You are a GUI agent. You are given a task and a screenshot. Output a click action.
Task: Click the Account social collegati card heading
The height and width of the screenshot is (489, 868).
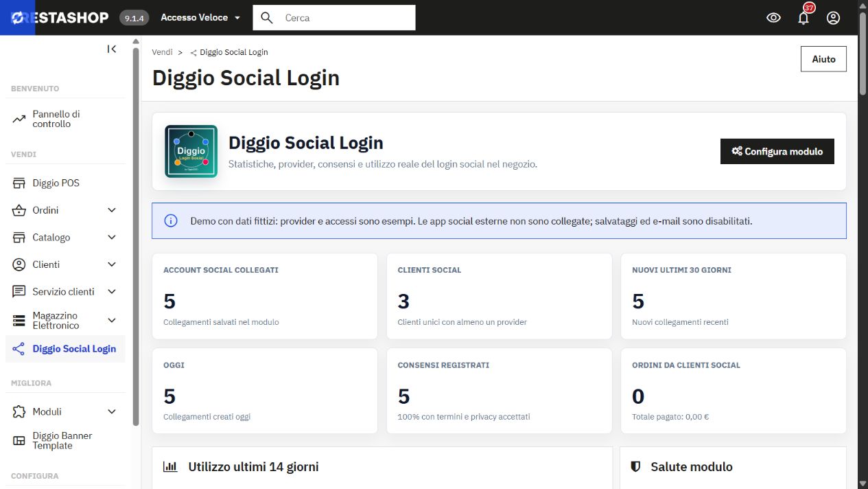(221, 270)
